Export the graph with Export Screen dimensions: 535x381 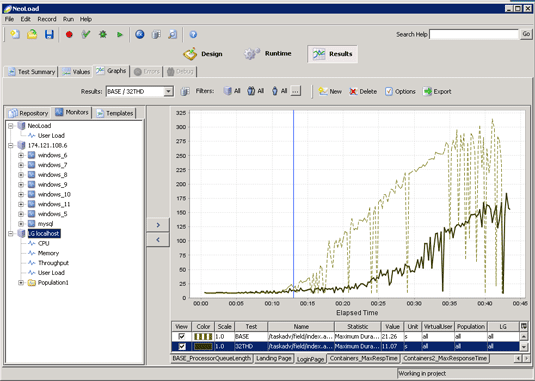click(x=437, y=91)
